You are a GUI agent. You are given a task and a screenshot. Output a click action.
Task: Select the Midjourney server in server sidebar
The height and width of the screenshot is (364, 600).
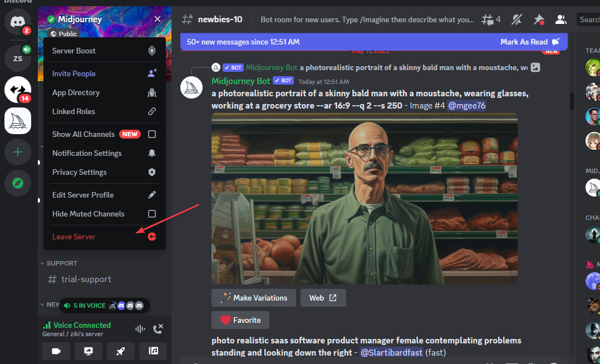click(x=17, y=121)
